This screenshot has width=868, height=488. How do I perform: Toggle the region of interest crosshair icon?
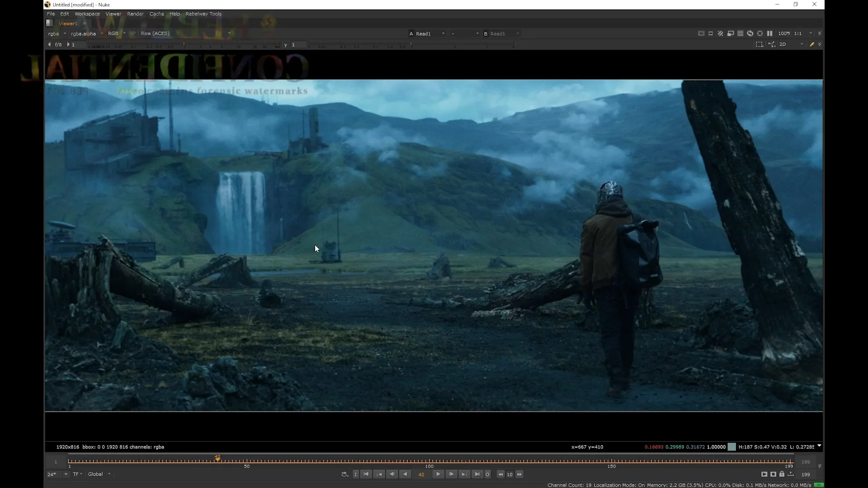pos(760,33)
